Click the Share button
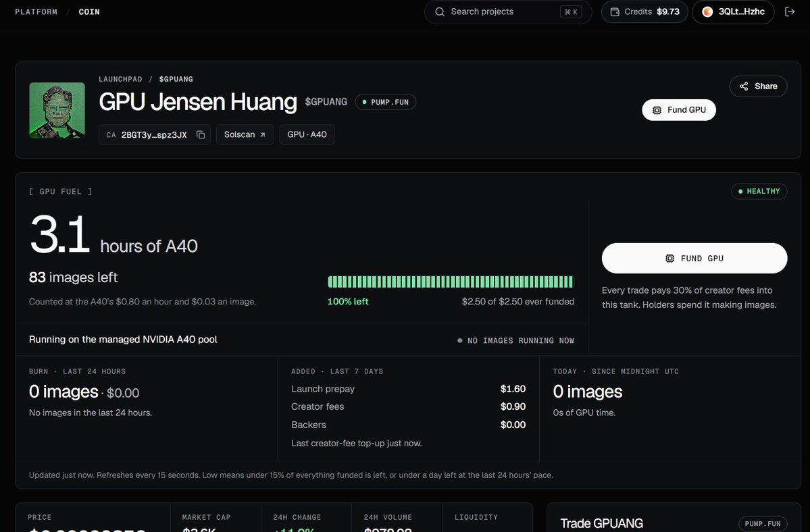Image resolution: width=810 pixels, height=532 pixels. pos(758,86)
